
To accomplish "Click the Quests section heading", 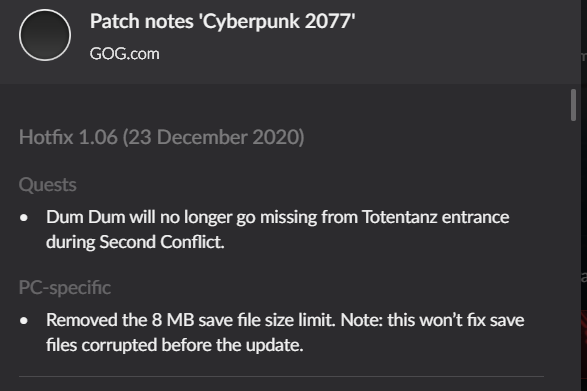I will click(48, 185).
